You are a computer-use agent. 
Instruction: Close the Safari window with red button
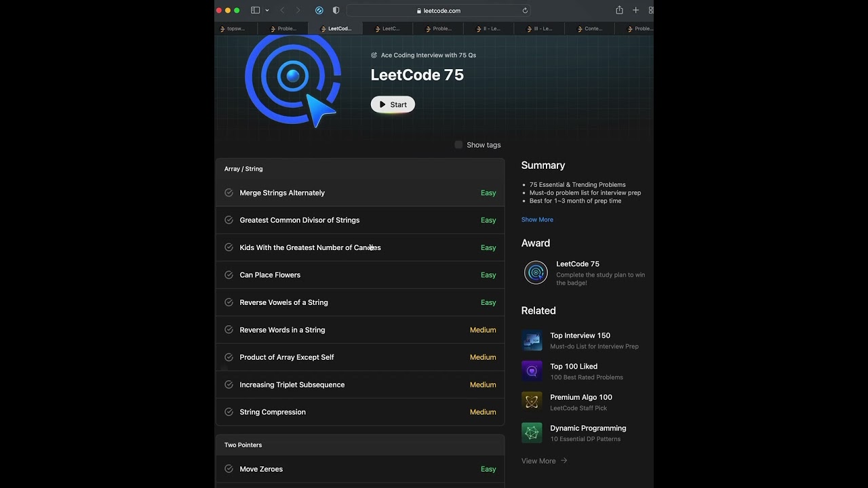click(x=219, y=10)
